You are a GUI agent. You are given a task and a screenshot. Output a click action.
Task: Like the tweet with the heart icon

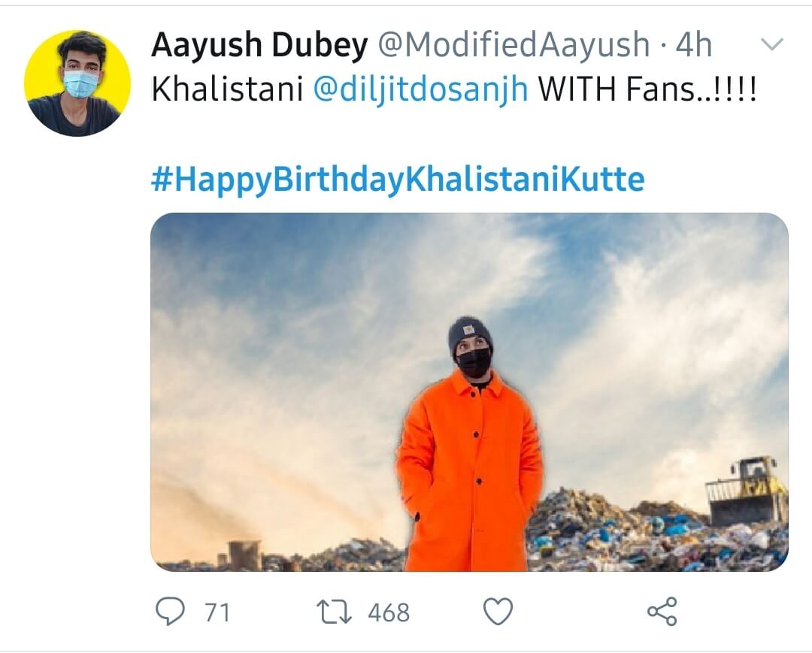497,612
